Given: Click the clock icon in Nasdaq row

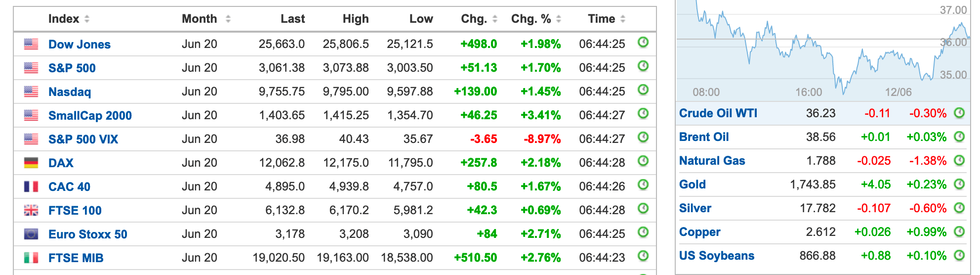Looking at the screenshot, I should click(x=643, y=90).
